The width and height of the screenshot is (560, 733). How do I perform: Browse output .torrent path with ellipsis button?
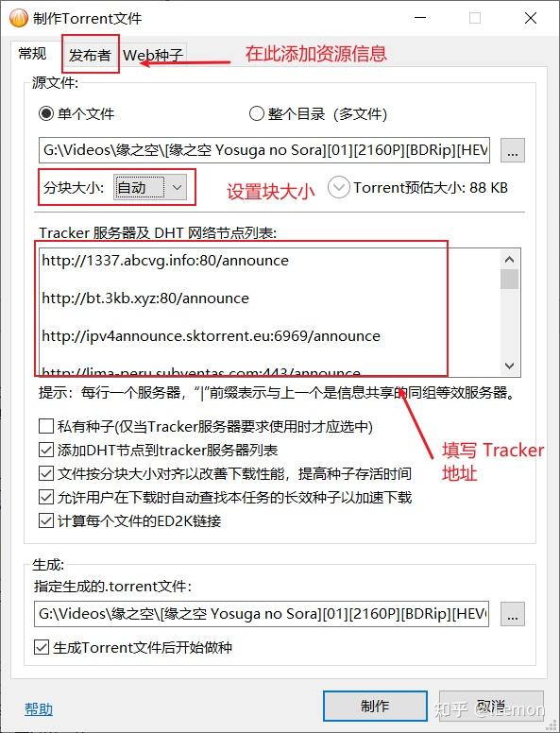coord(513,614)
